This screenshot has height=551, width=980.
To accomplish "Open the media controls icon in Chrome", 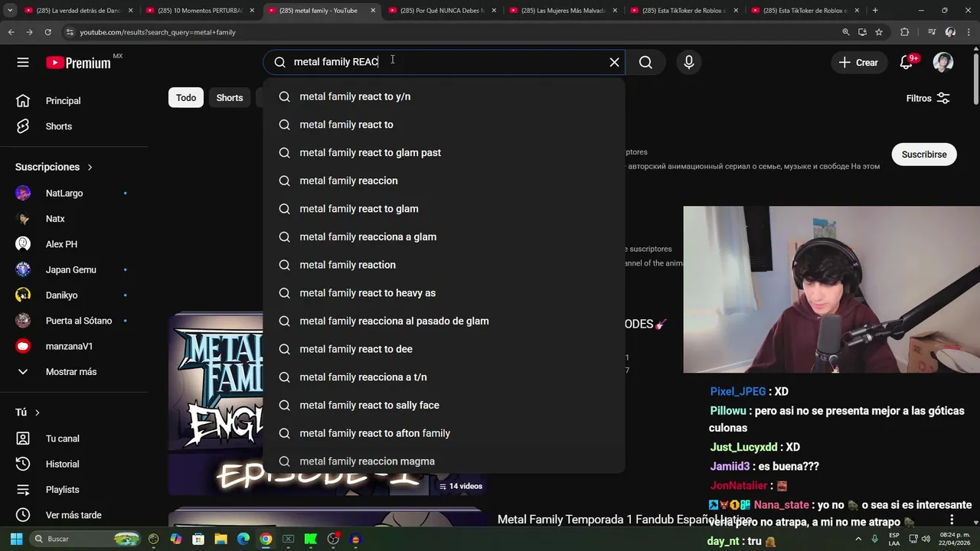I will (932, 32).
